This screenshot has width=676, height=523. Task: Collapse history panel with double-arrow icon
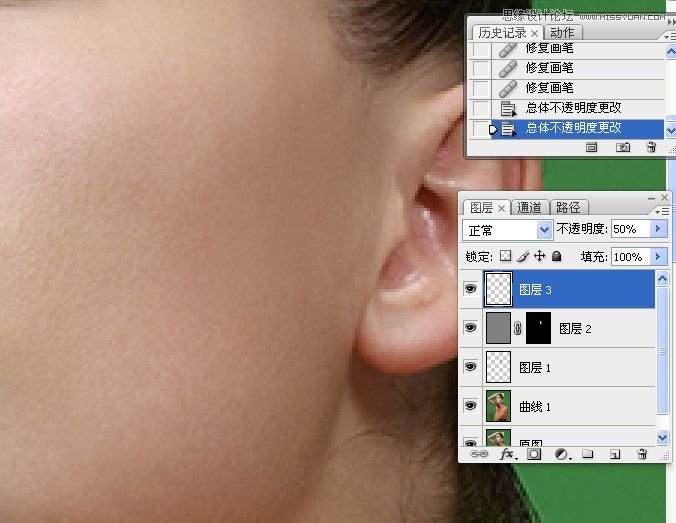(671, 22)
